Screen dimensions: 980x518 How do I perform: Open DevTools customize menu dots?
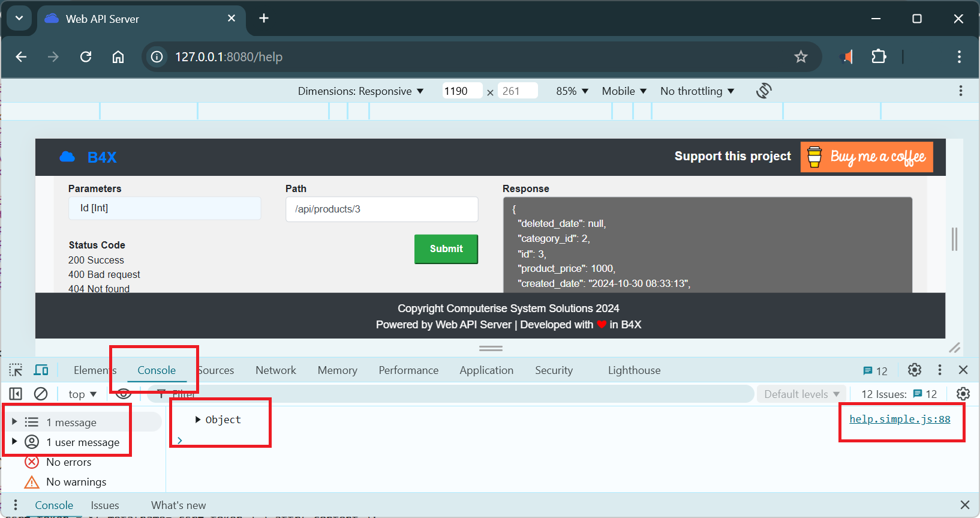click(x=940, y=370)
